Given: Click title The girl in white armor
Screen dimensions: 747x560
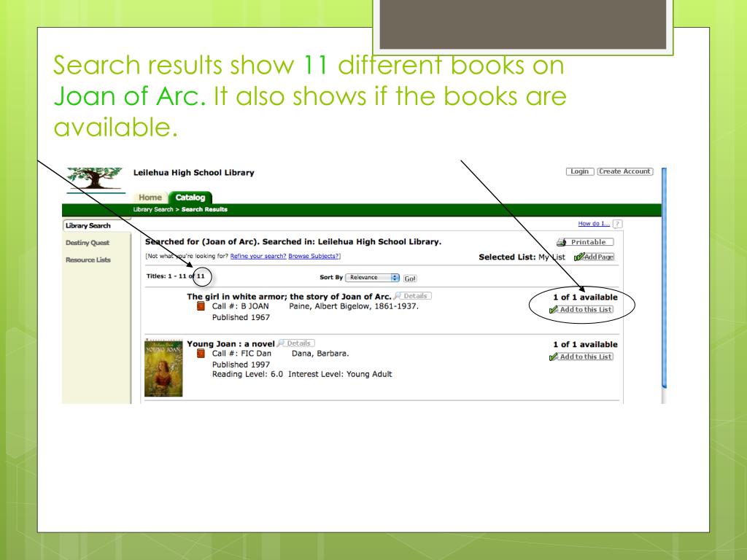Looking at the screenshot, I should (x=289, y=296).
